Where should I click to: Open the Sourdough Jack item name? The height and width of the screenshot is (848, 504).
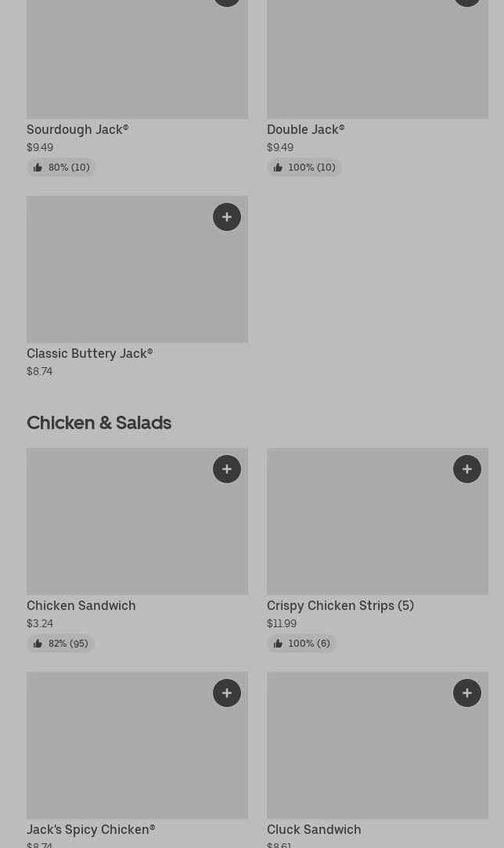pos(77,129)
